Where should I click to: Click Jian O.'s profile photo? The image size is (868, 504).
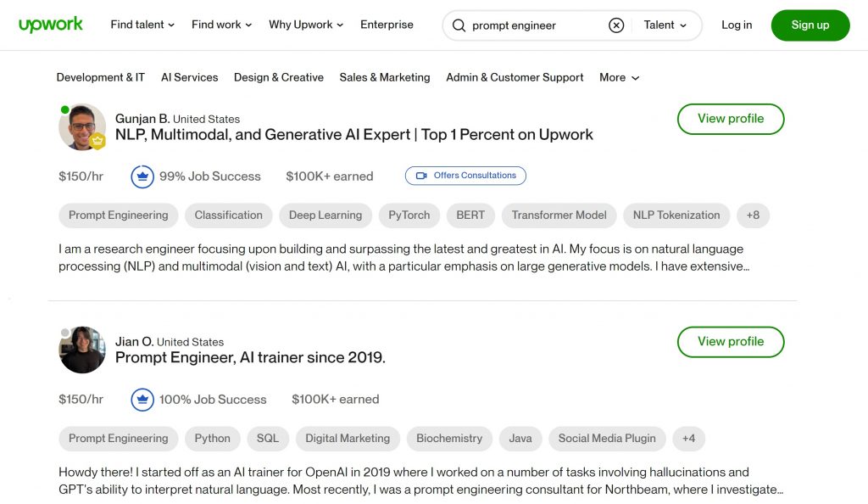[82, 350]
